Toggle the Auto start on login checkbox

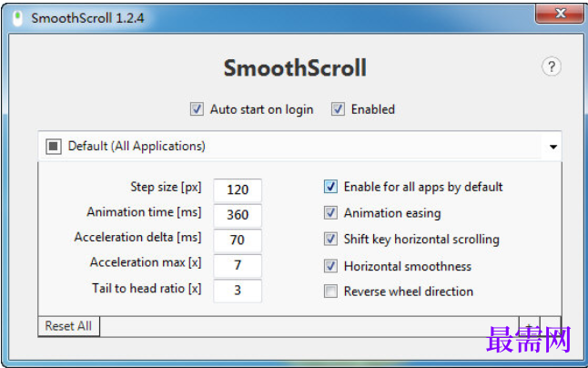[x=197, y=109]
